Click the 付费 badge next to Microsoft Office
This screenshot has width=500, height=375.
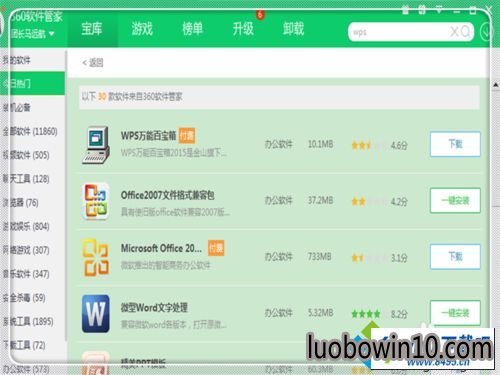tap(216, 248)
